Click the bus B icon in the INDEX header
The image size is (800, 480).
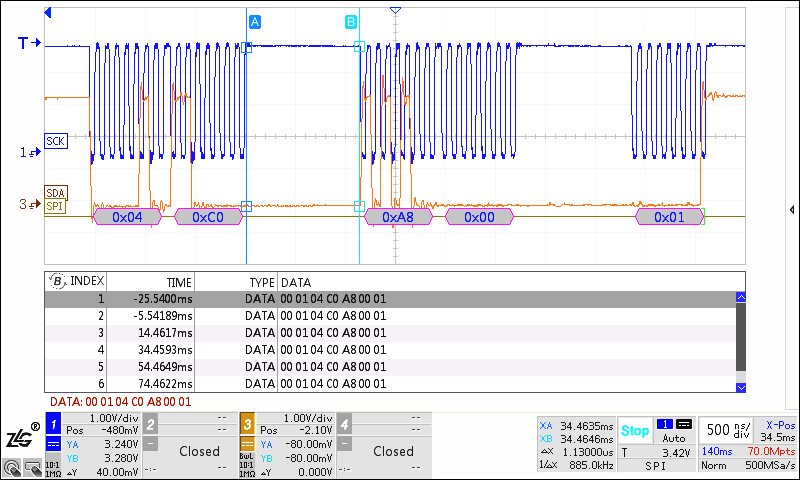pos(57,281)
